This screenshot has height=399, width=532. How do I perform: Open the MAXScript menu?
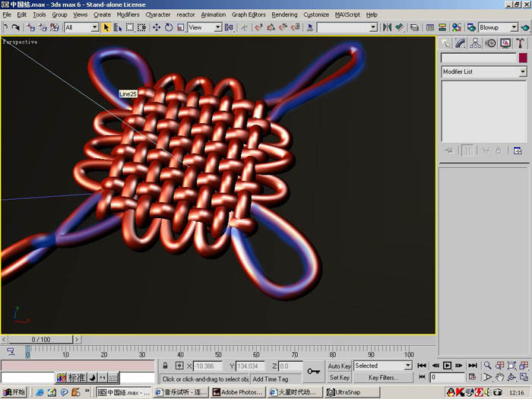point(347,14)
